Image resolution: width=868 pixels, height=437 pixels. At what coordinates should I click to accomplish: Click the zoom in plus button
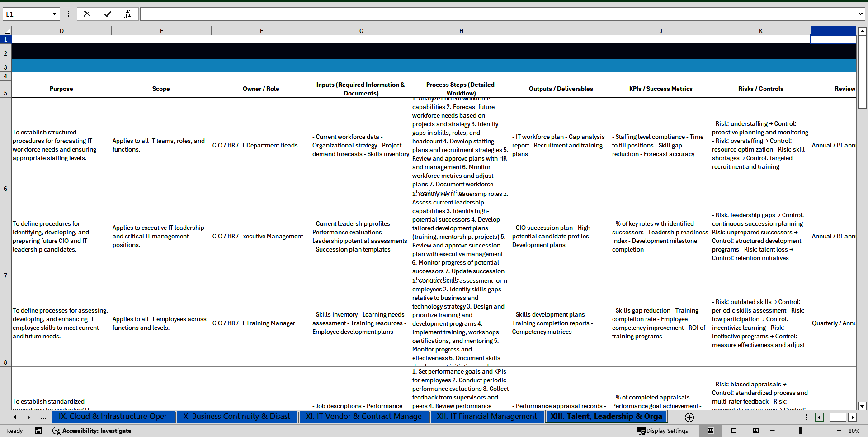coord(839,431)
